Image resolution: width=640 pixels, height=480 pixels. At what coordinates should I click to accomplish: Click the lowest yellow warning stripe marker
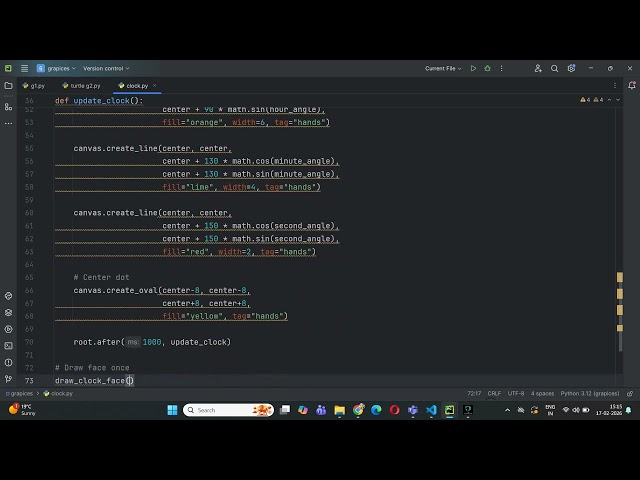pos(620,328)
